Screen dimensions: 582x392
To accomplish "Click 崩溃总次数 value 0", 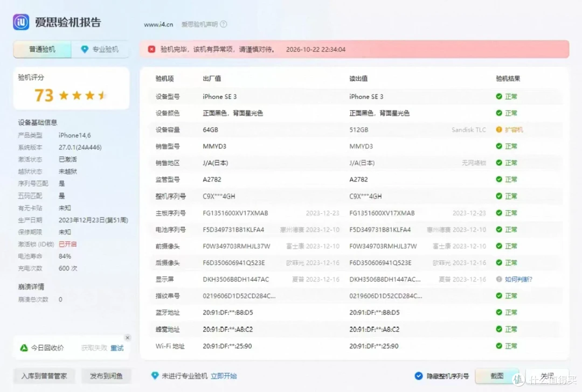I will coord(60,299).
